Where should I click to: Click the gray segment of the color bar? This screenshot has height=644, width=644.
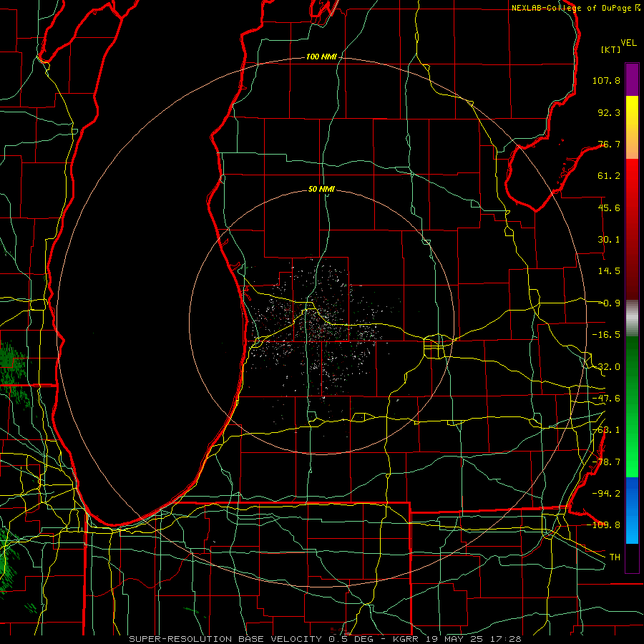pyautogui.click(x=632, y=318)
